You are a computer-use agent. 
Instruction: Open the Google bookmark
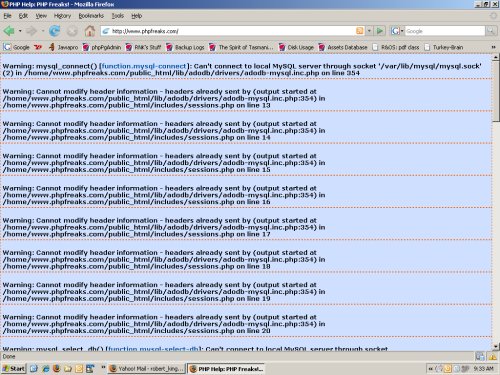17,47
